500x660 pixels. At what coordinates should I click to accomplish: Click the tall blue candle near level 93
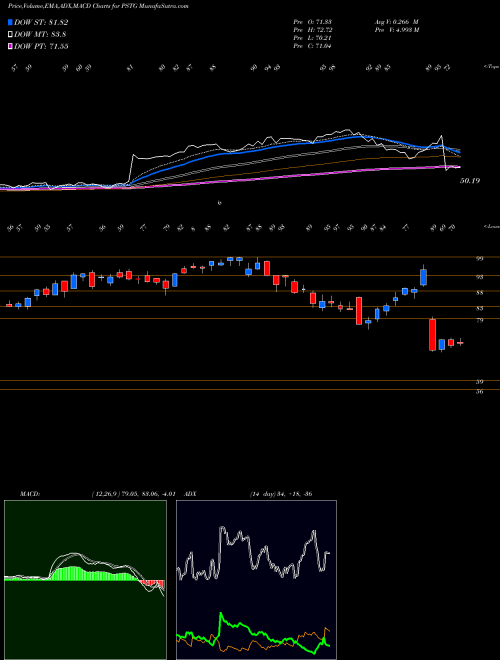423,278
